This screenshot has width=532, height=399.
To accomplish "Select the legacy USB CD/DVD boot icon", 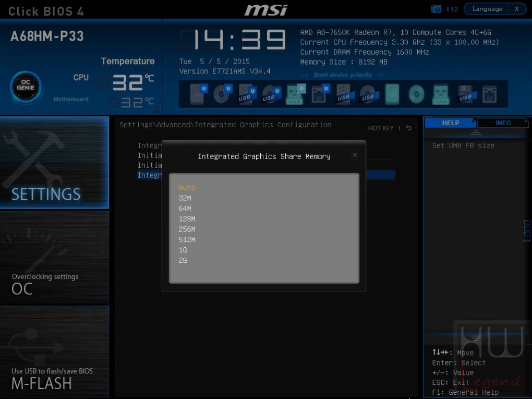I will 369,94.
